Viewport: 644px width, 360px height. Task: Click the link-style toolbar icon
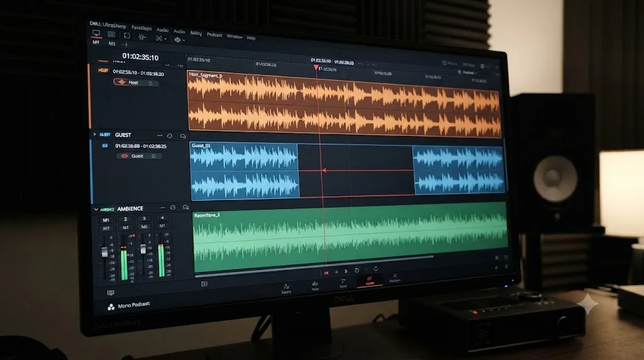[x=159, y=38]
